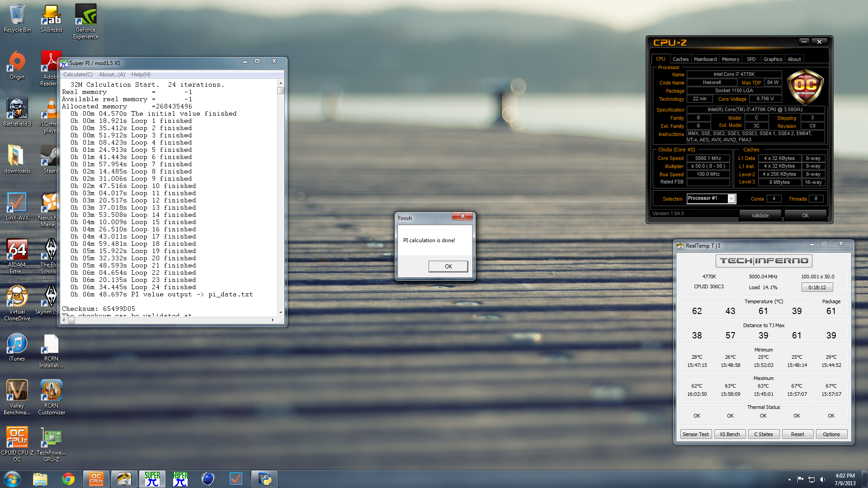Click the Action Center flag tray icon
This screenshot has width=868, height=488.
pos(801,479)
